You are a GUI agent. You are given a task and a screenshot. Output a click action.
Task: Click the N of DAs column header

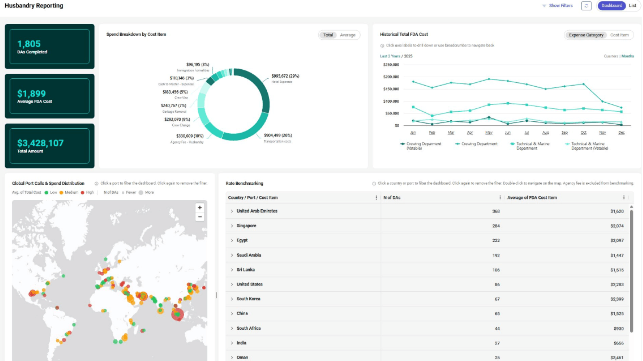[x=392, y=198]
